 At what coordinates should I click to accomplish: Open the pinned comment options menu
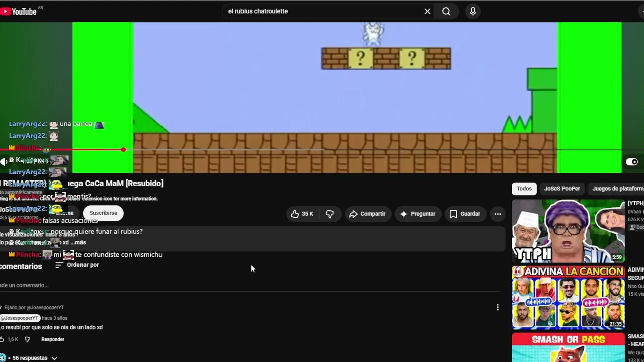pyautogui.click(x=498, y=307)
